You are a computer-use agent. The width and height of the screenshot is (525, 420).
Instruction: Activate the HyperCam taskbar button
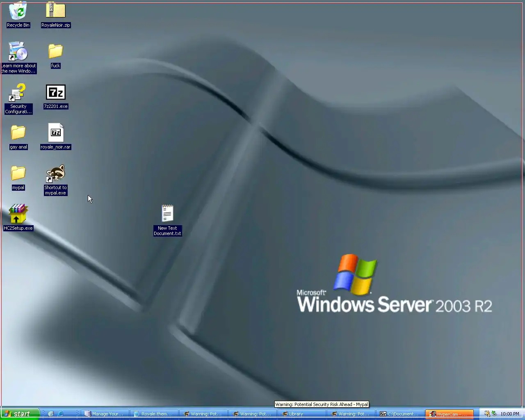point(450,414)
